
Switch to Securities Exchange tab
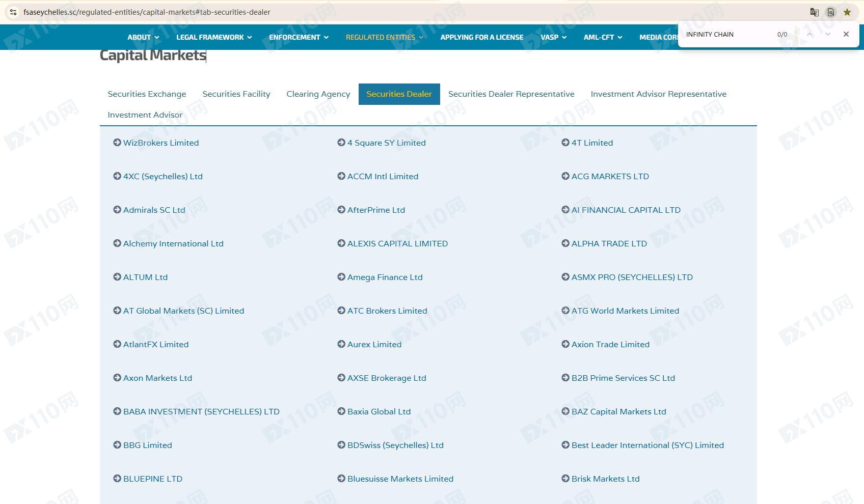[147, 94]
